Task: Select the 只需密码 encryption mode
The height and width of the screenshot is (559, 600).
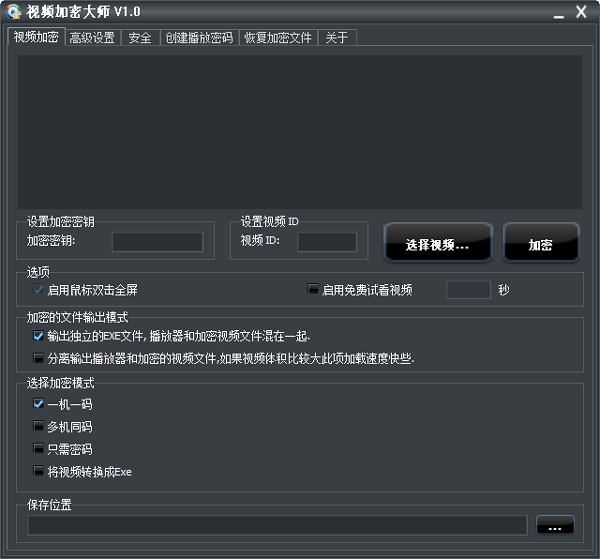Action: coord(39,449)
